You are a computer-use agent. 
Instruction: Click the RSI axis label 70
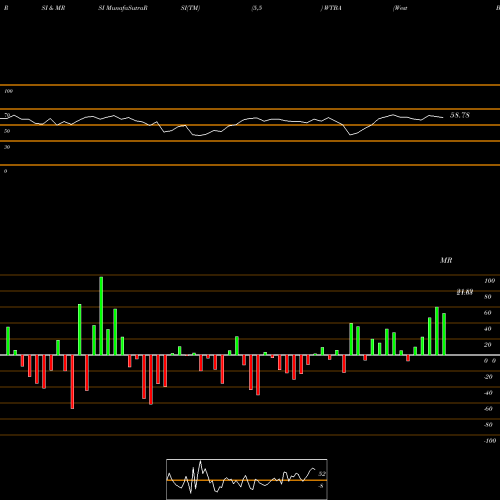point(7,115)
